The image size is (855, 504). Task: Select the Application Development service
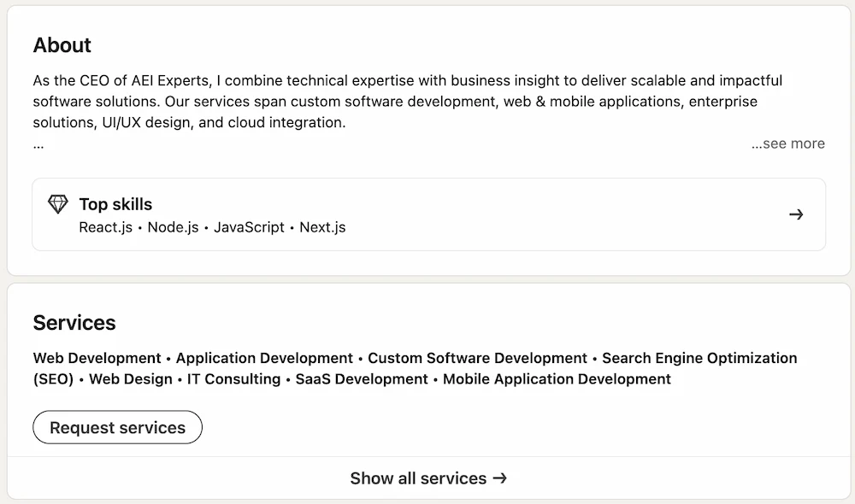[x=263, y=358]
